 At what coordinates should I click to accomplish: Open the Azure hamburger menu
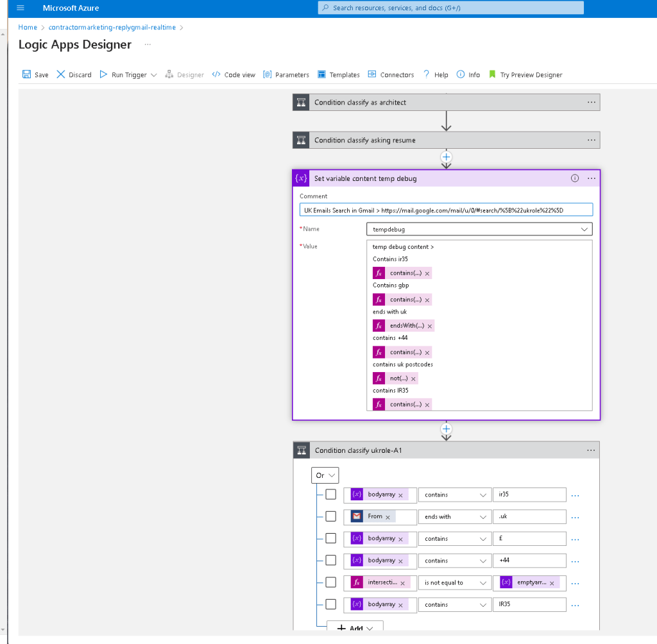click(x=20, y=8)
